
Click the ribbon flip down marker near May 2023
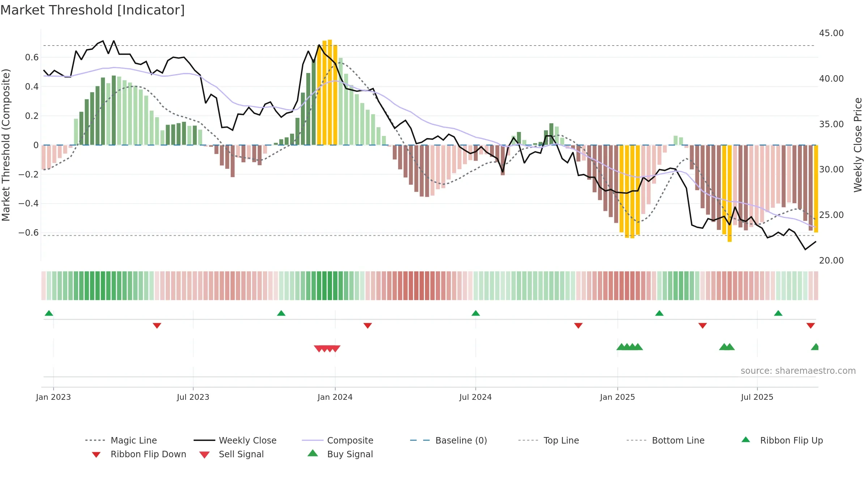(x=157, y=326)
